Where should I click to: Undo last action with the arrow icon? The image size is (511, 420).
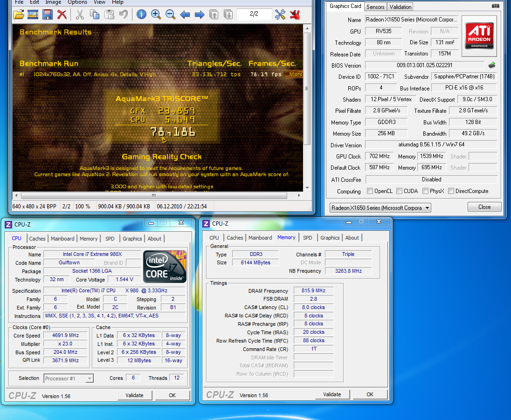pos(124,14)
